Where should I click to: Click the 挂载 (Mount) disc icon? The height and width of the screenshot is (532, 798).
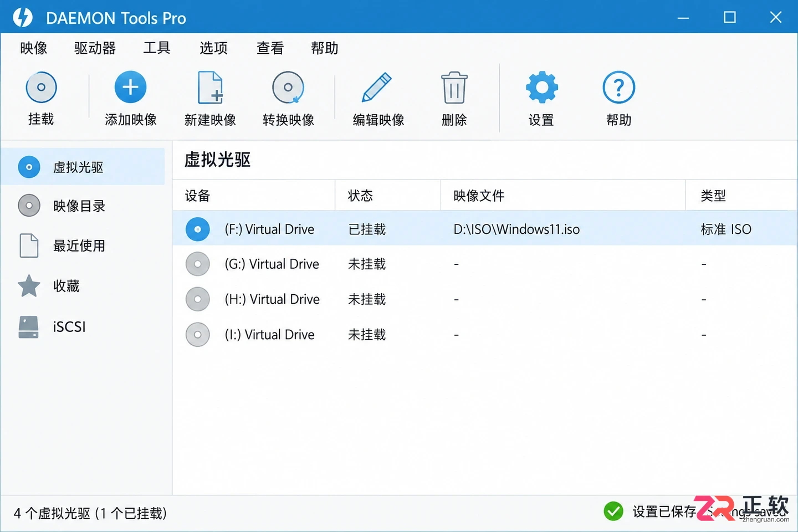[x=41, y=88]
